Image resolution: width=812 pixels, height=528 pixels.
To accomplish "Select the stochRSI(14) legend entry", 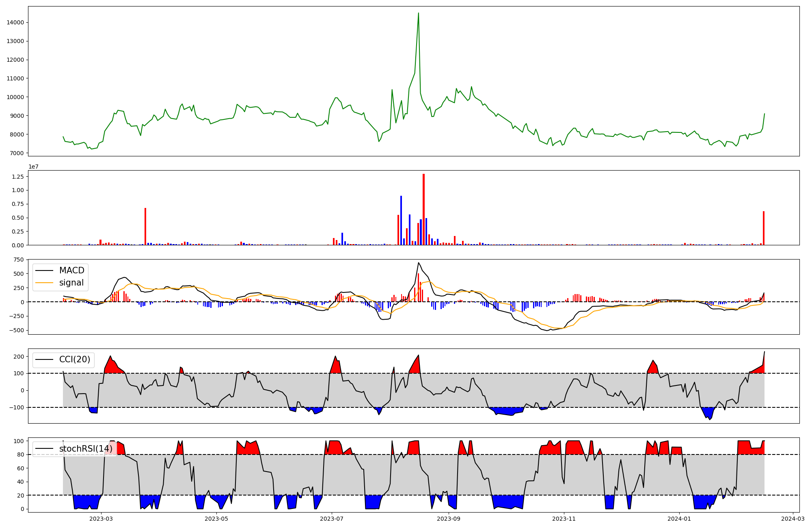I will (x=86, y=449).
